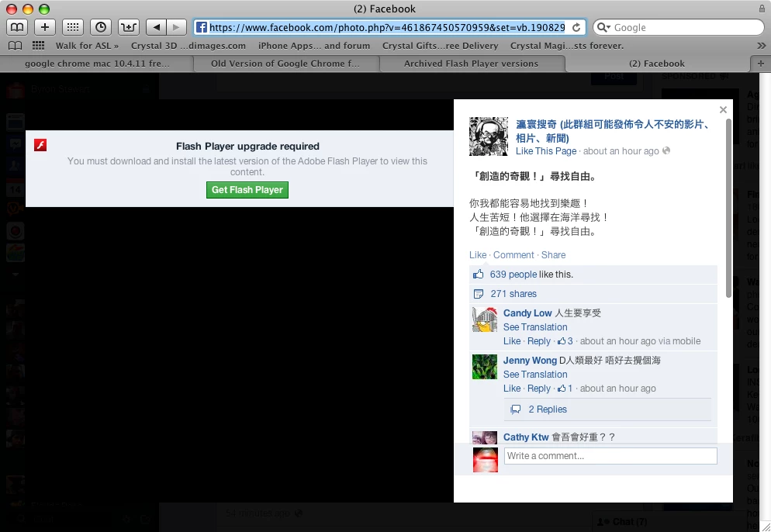Like Candy Low's comment

(512, 341)
